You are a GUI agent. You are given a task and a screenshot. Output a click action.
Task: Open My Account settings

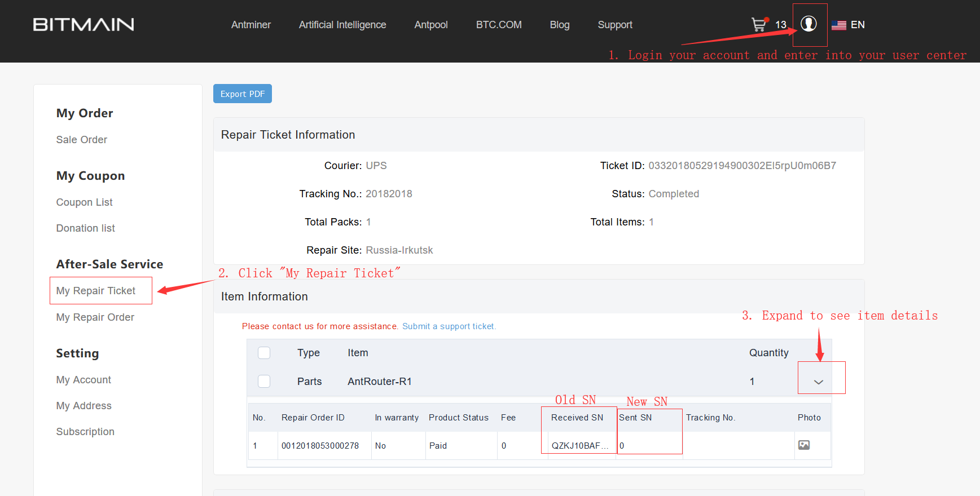(x=84, y=380)
